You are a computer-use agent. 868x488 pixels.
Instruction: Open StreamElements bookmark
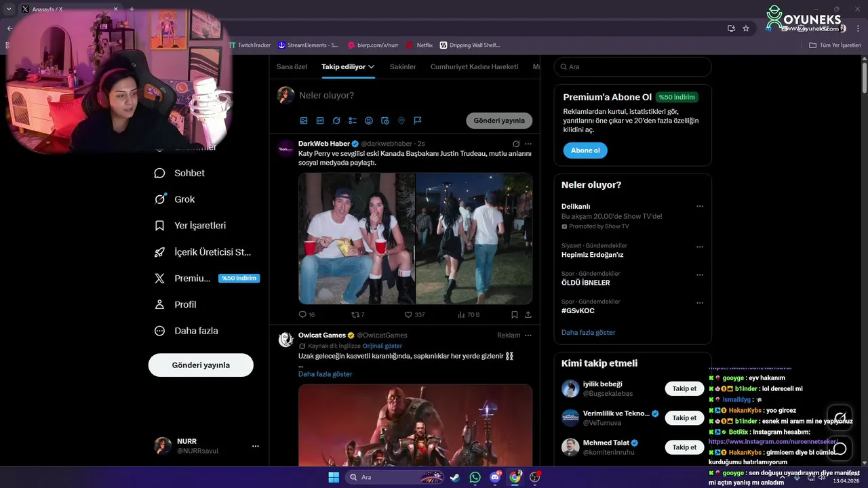click(x=309, y=45)
